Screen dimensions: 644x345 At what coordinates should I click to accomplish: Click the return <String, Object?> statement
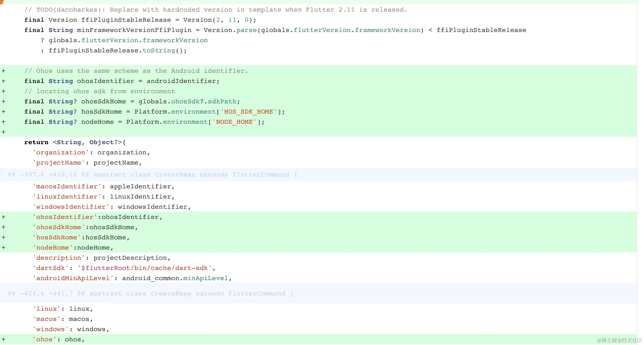pos(75,142)
